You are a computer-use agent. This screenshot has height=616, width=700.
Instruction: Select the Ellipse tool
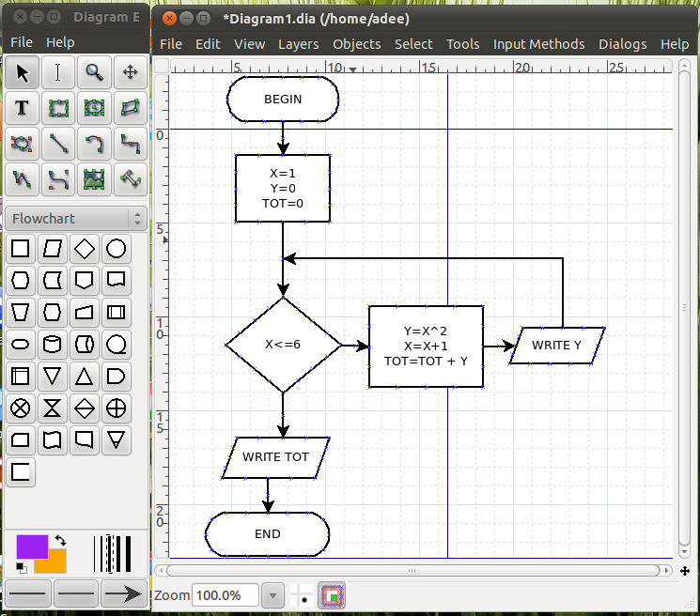click(94, 108)
